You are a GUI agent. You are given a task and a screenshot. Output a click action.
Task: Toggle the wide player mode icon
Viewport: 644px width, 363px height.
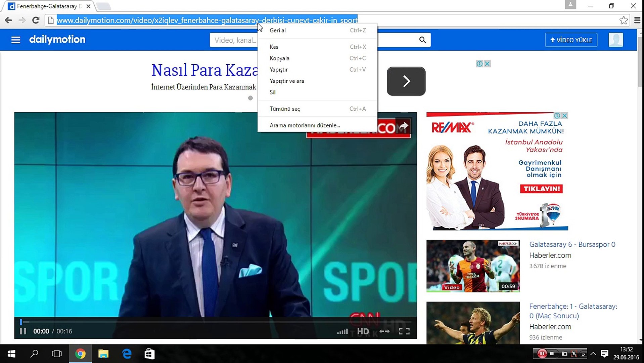(x=384, y=331)
